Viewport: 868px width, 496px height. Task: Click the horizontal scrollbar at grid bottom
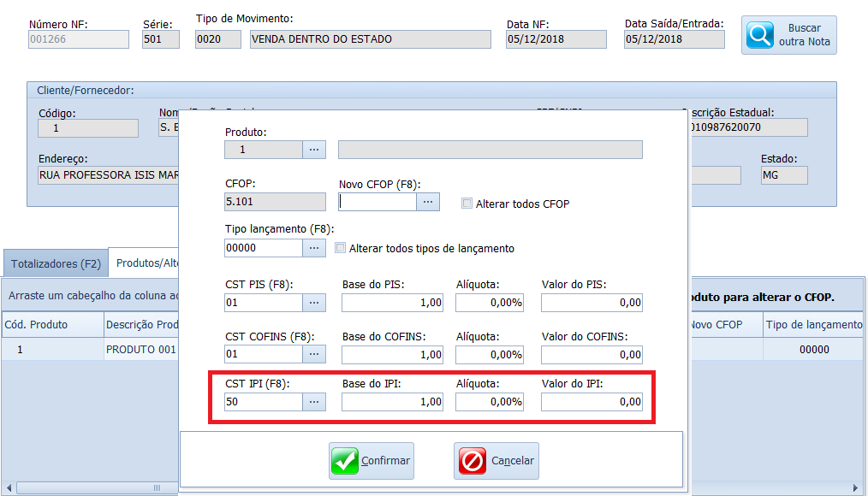click(x=94, y=488)
